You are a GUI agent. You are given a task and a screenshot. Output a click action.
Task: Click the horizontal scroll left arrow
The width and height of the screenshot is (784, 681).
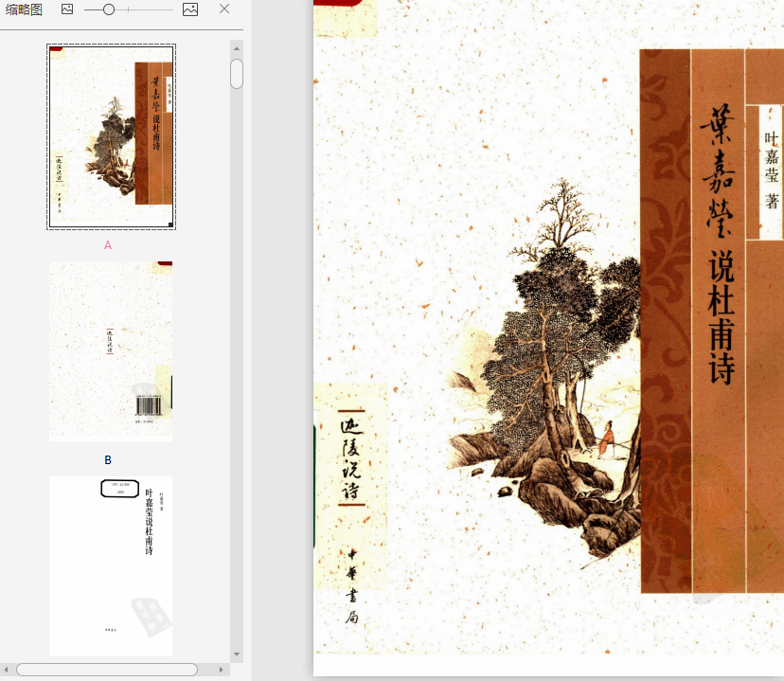pyautogui.click(x=6, y=670)
